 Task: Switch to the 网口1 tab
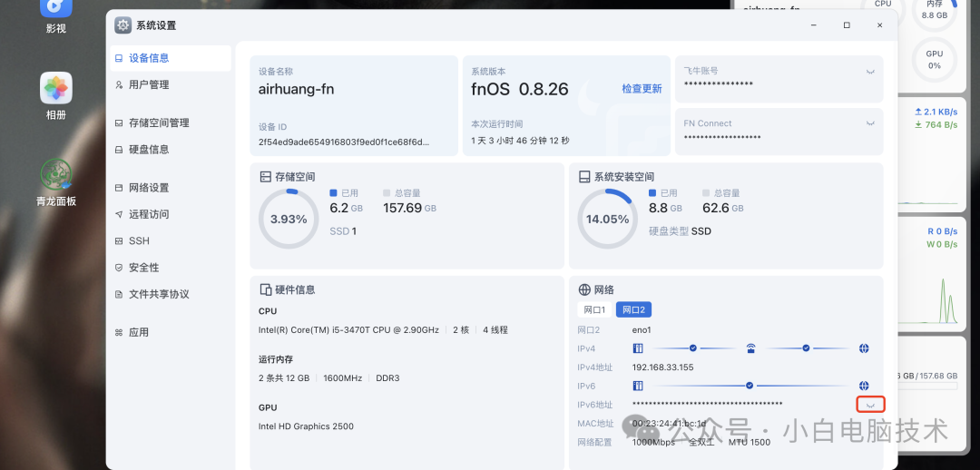point(595,309)
